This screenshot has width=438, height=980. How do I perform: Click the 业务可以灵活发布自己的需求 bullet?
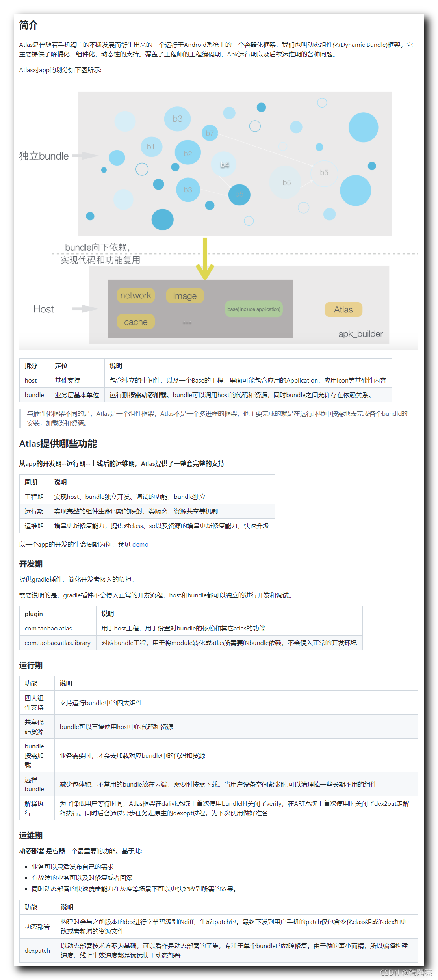(x=72, y=867)
